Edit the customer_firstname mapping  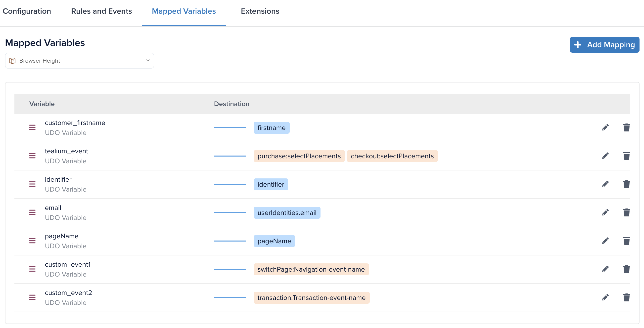coord(605,128)
